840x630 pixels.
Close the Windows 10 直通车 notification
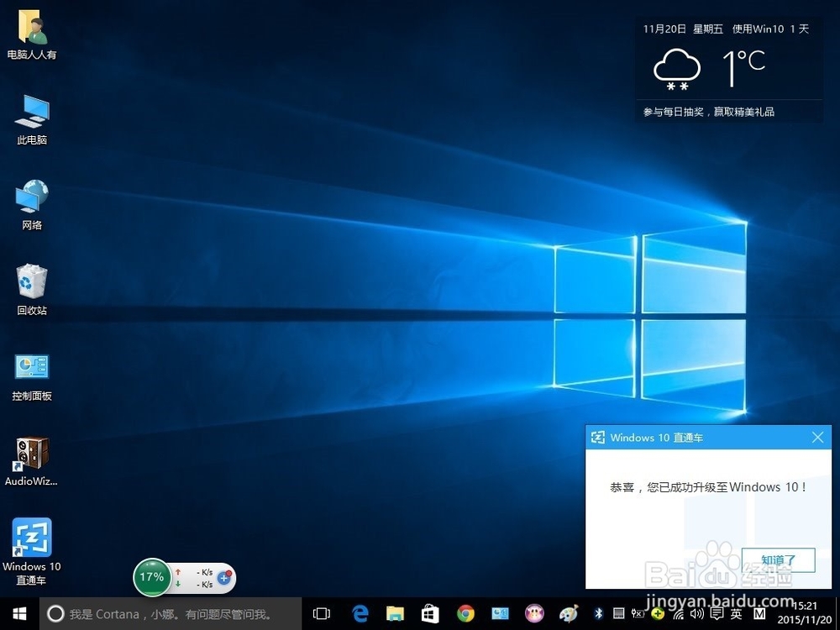(x=817, y=438)
